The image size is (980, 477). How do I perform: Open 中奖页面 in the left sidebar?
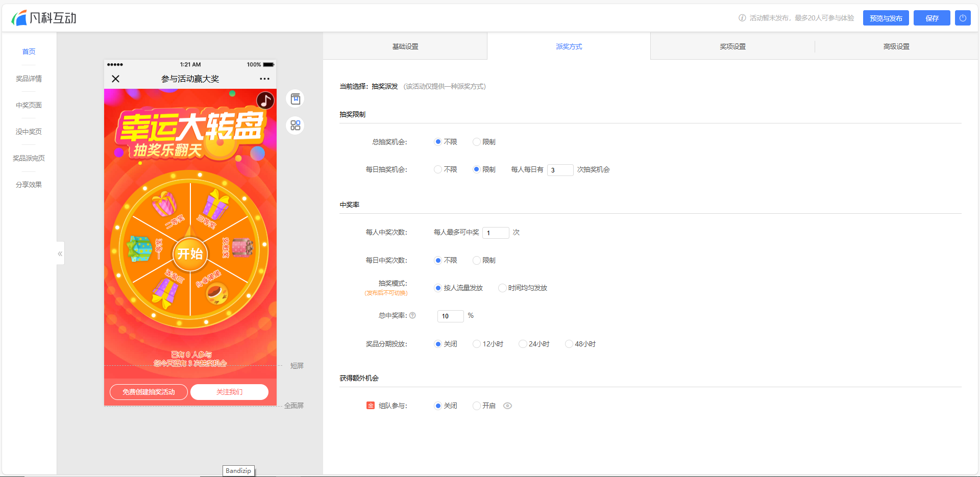click(x=29, y=105)
